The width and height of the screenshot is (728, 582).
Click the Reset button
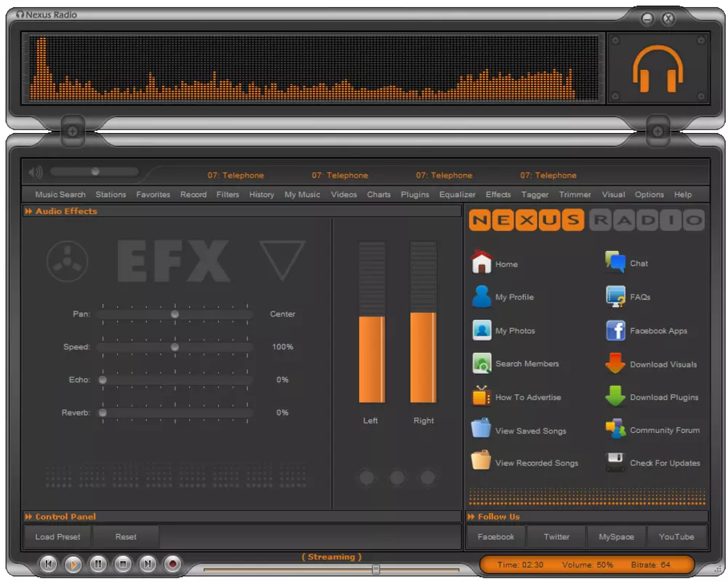126,537
